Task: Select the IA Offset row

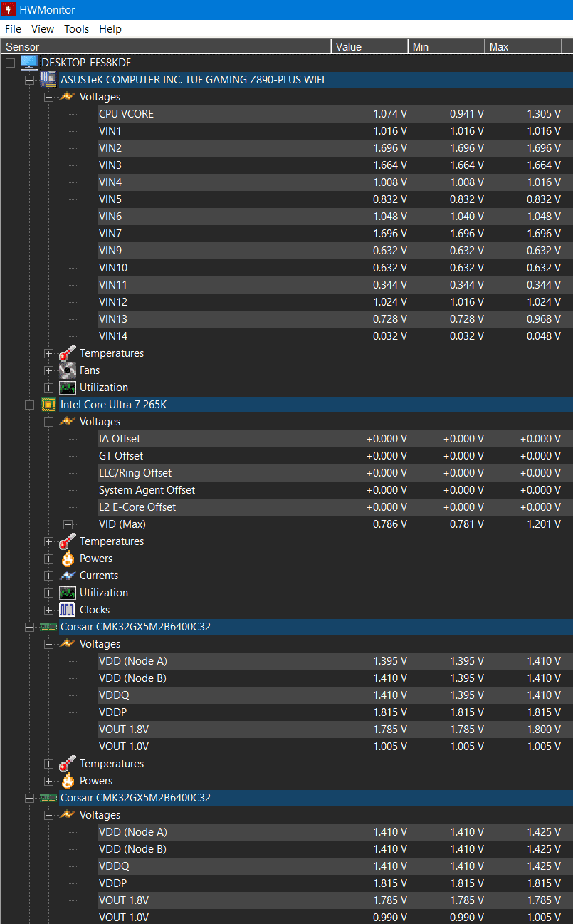Action: coord(335,439)
